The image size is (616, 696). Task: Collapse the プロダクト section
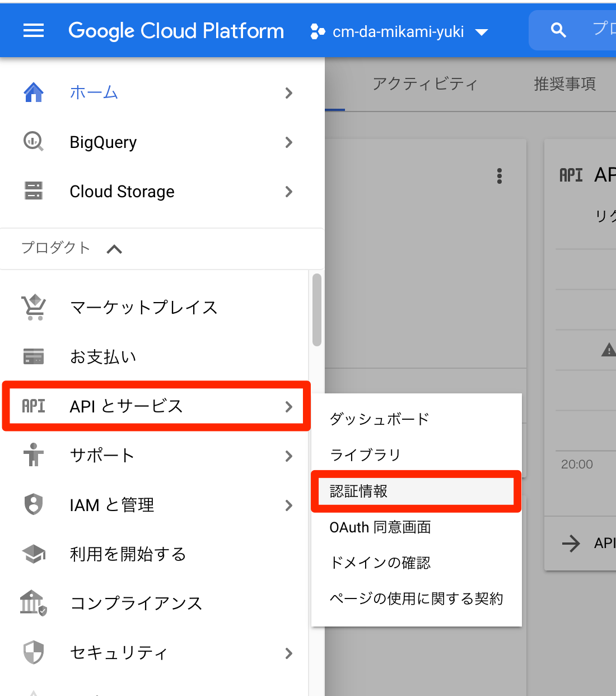pos(115,249)
